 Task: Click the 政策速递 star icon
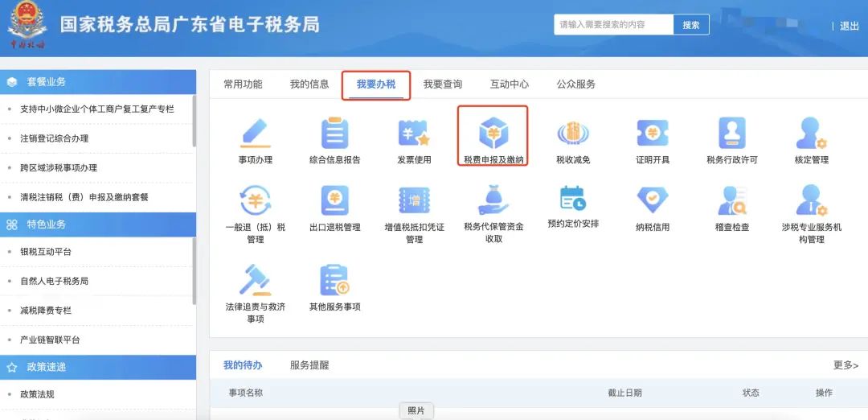tap(11, 368)
